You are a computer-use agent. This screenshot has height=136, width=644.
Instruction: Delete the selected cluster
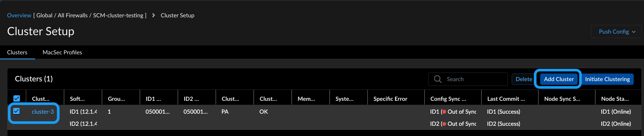(524, 79)
